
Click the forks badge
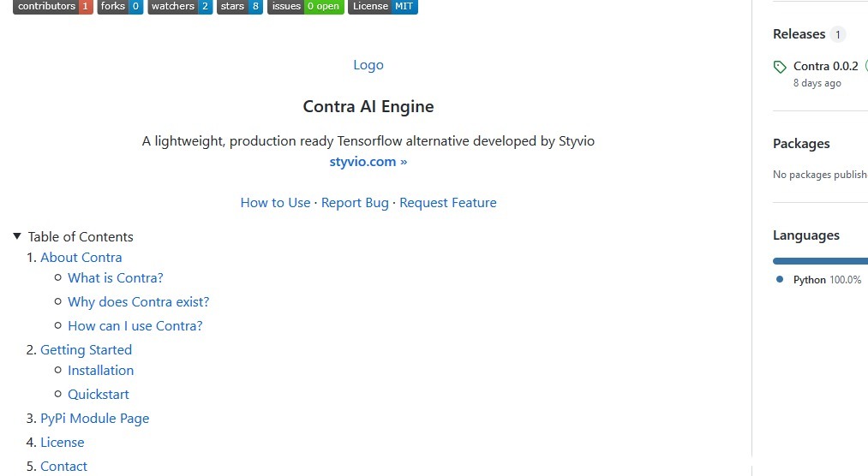click(x=120, y=7)
